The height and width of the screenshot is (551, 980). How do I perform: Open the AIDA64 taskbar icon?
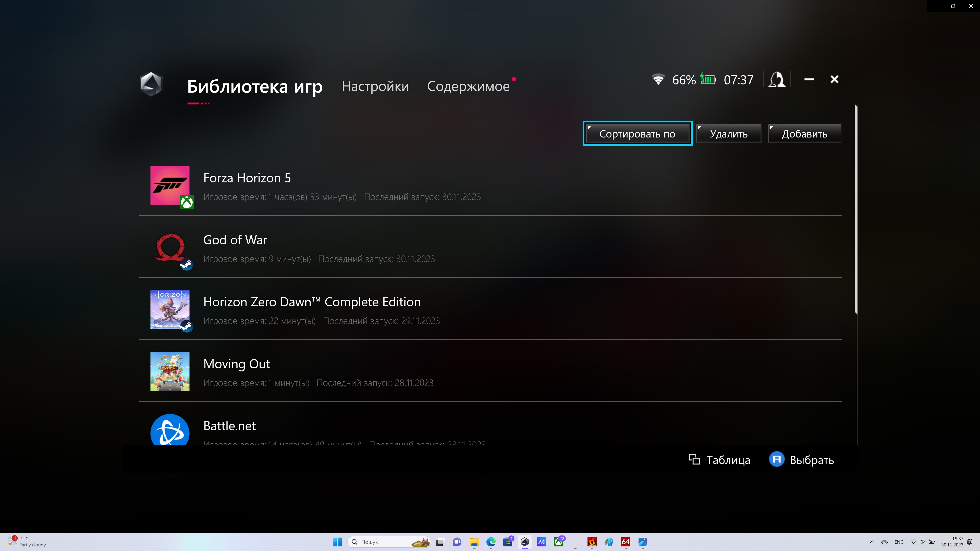[x=626, y=542]
